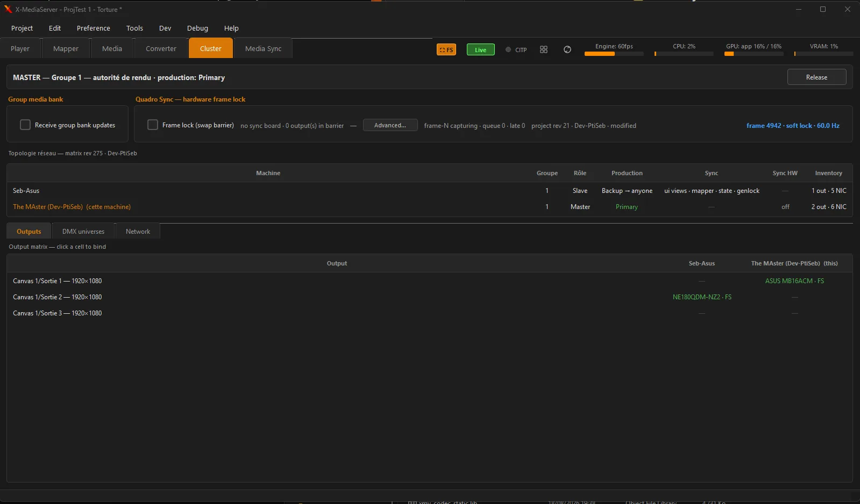Image resolution: width=860 pixels, height=504 pixels.
Task: Select The MAster (Dev-PtiSeb) machine row
Action: [x=429, y=207]
